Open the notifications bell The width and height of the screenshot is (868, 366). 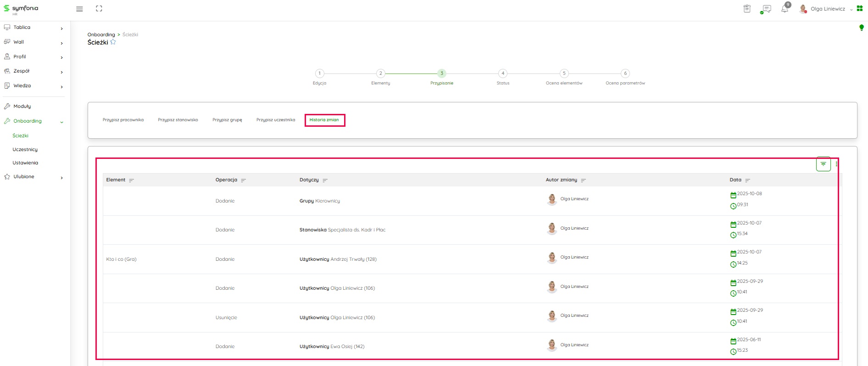pos(785,9)
